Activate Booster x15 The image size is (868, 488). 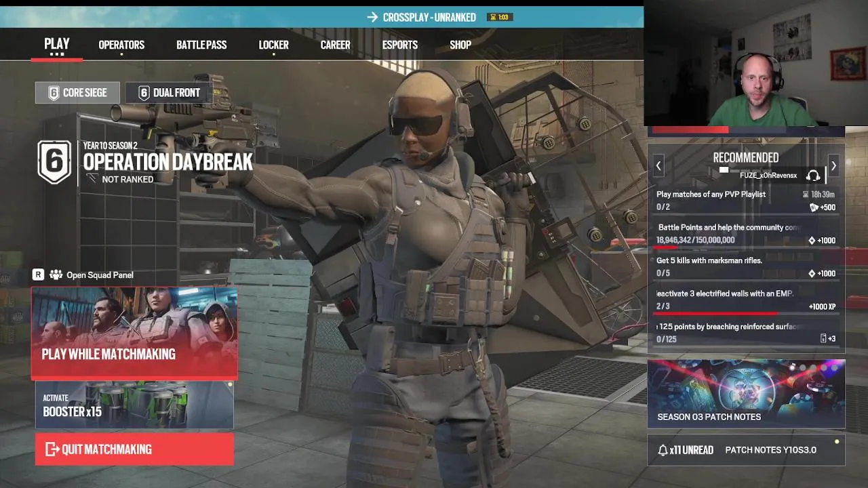tap(134, 405)
